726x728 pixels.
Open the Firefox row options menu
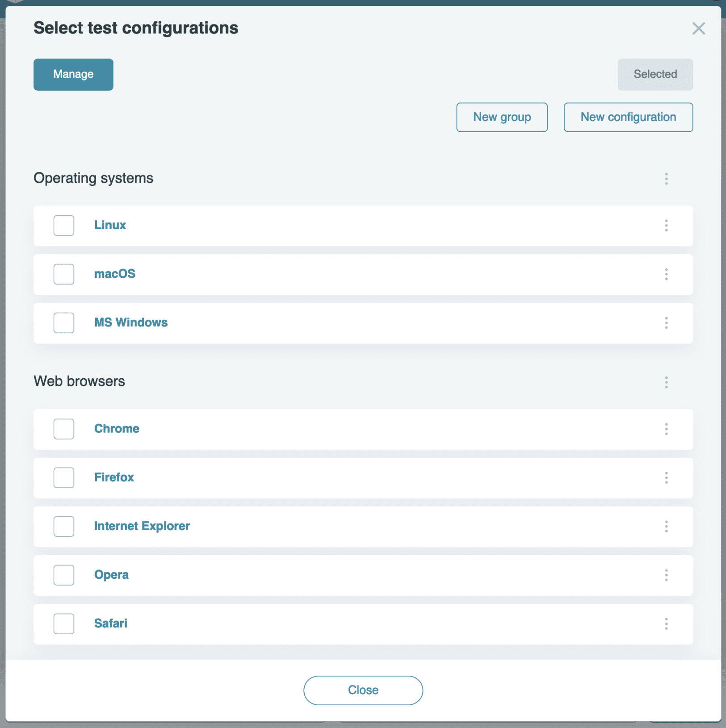pos(666,478)
